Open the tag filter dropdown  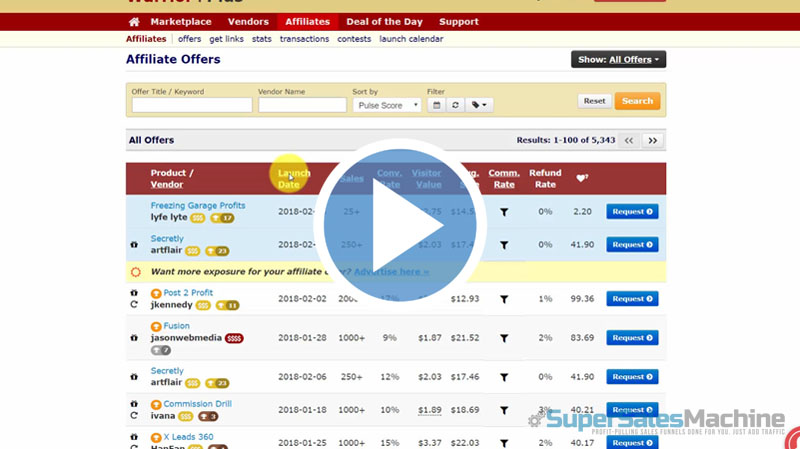click(480, 104)
